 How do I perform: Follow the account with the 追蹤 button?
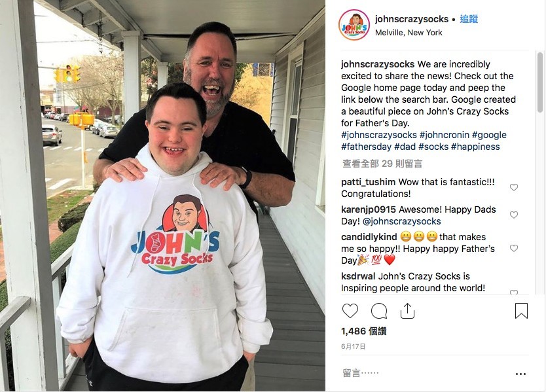pos(469,19)
